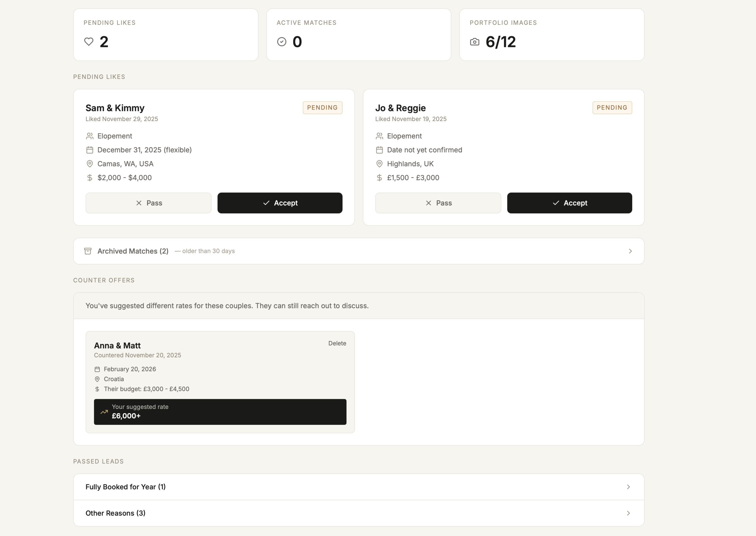Click the calendar icon beside February 20, 2026
The image size is (756, 536).
tap(97, 369)
